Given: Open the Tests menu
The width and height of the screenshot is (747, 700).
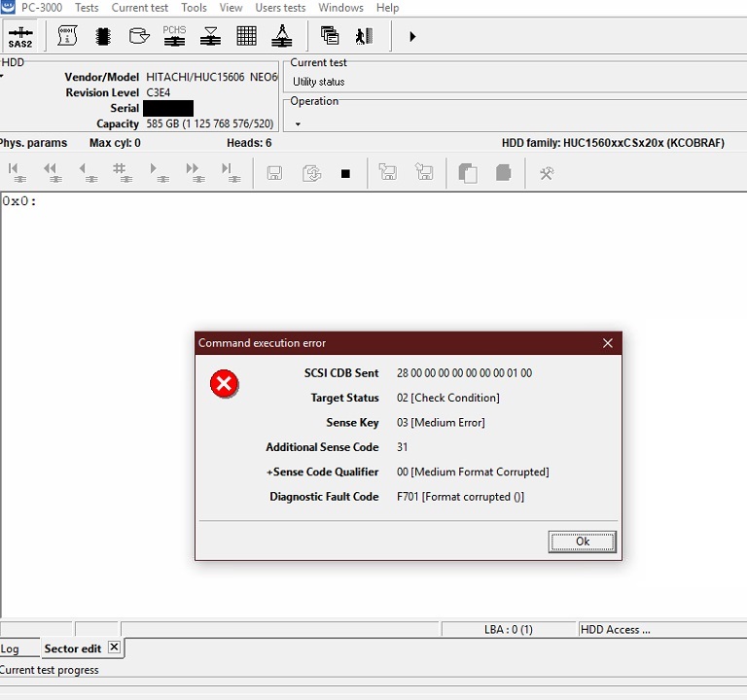Looking at the screenshot, I should click(87, 8).
